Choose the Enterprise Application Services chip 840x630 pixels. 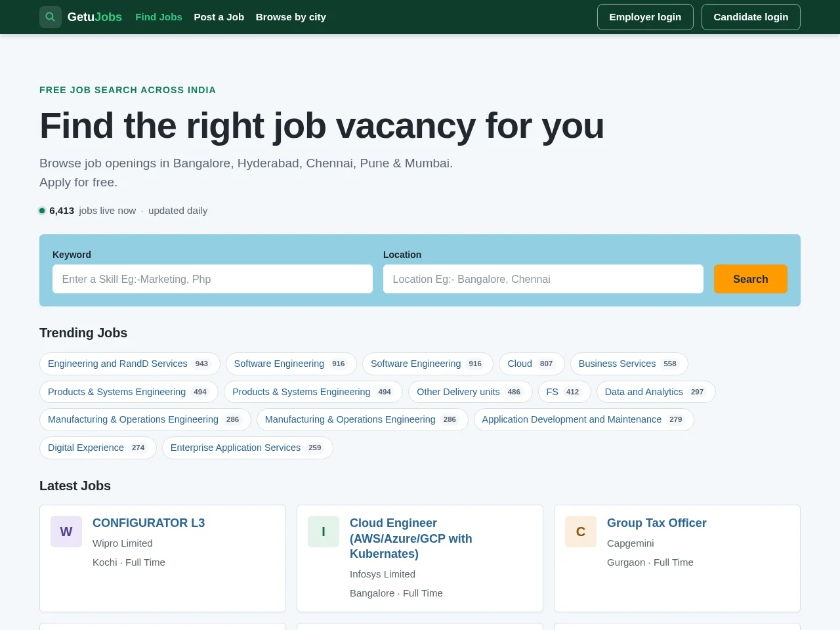(x=247, y=448)
